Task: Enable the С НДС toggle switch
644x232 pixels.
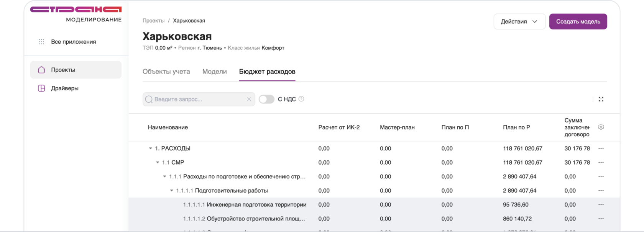Action: click(x=266, y=99)
